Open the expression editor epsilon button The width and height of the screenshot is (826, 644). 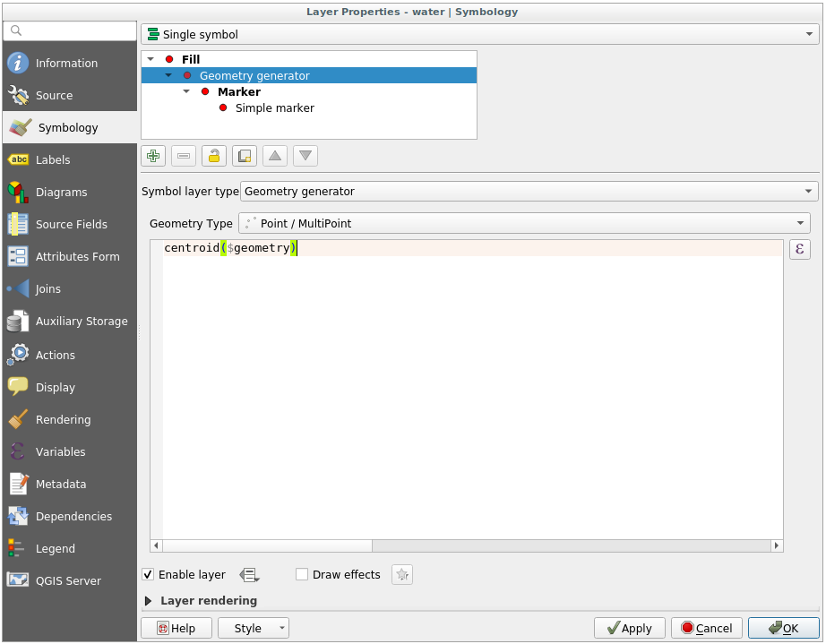(799, 250)
